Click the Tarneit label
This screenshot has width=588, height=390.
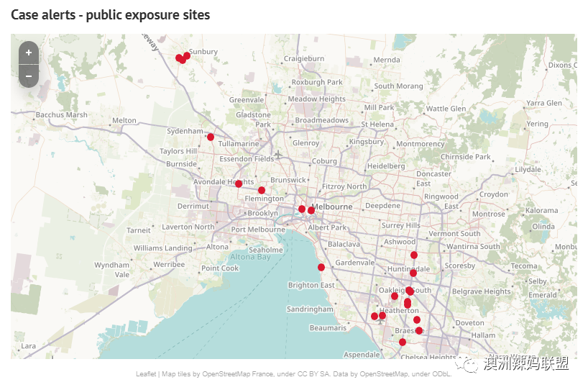click(139, 230)
